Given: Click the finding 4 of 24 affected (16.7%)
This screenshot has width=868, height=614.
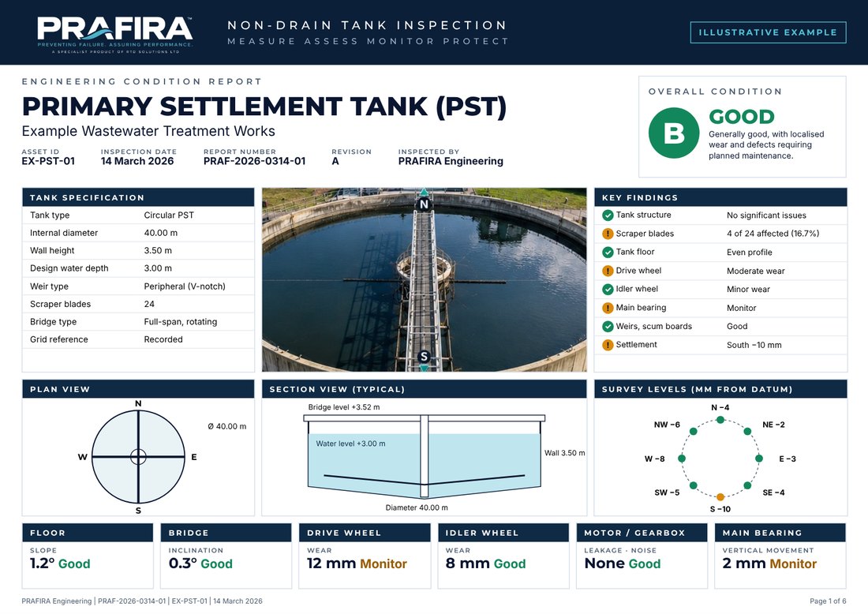Looking at the screenshot, I should point(773,234).
